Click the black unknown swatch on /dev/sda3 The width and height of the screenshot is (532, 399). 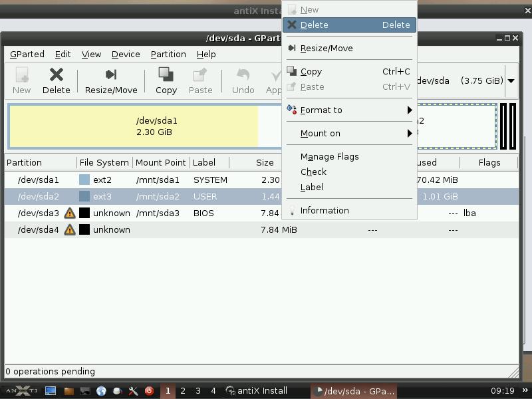coord(84,213)
